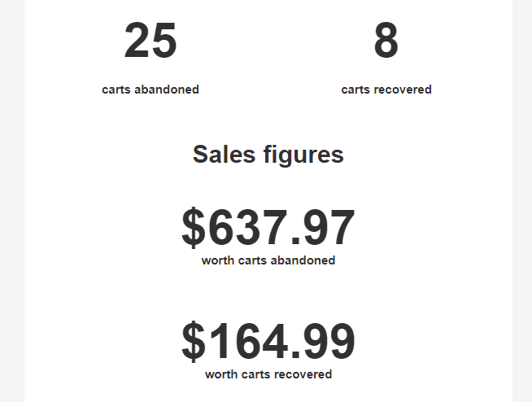The height and width of the screenshot is (402, 532).
Task: Click the 25 abandoned carts count
Action: pyautogui.click(x=150, y=41)
